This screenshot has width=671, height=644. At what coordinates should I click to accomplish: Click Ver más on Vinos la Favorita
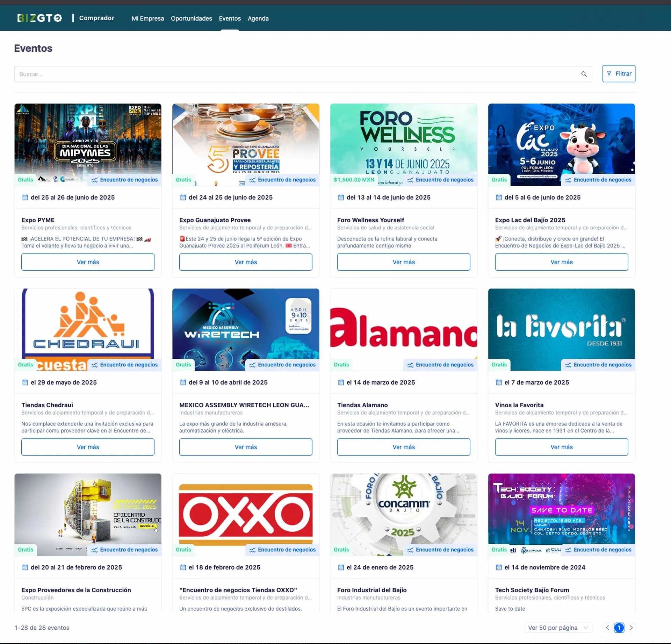point(561,447)
